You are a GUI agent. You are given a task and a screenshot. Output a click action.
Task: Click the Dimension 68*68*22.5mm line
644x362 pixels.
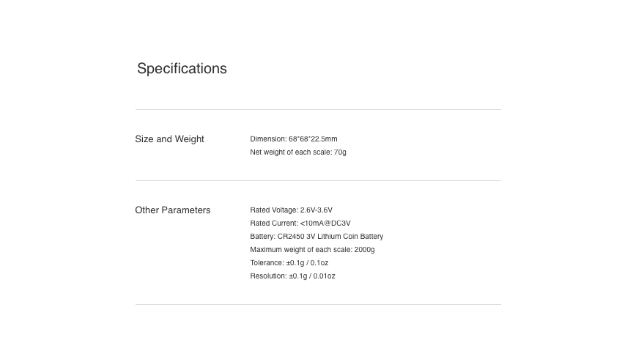[x=294, y=139]
